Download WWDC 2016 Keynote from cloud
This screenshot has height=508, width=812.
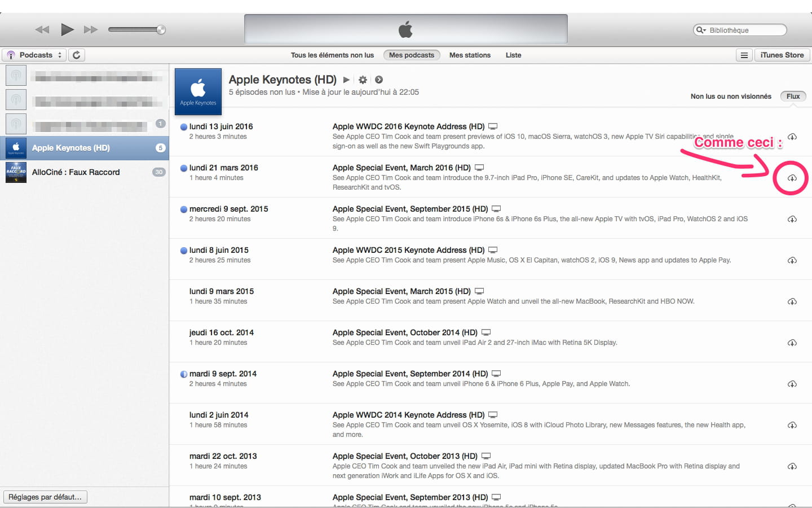point(792,137)
